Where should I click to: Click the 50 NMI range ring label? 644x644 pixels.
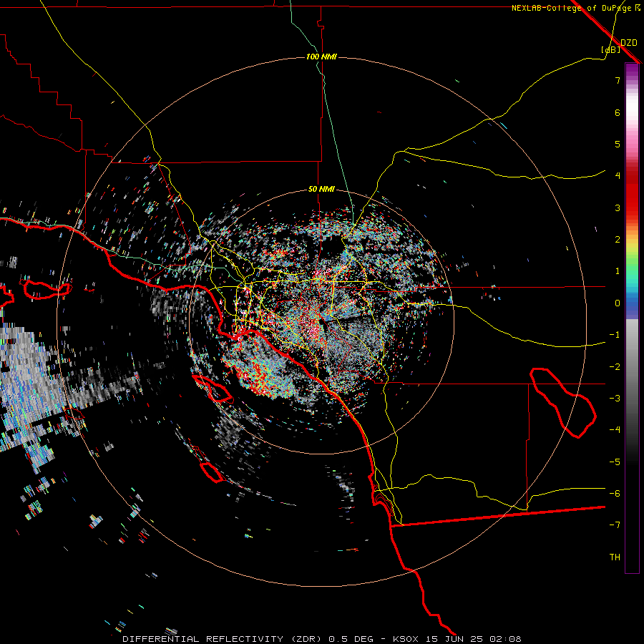tap(321, 190)
